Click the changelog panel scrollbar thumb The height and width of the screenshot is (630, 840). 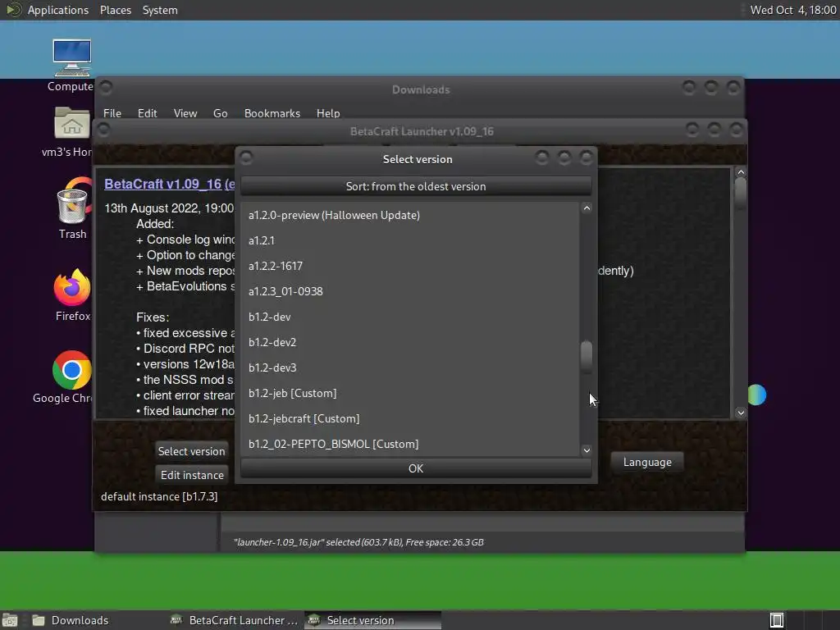(x=741, y=192)
